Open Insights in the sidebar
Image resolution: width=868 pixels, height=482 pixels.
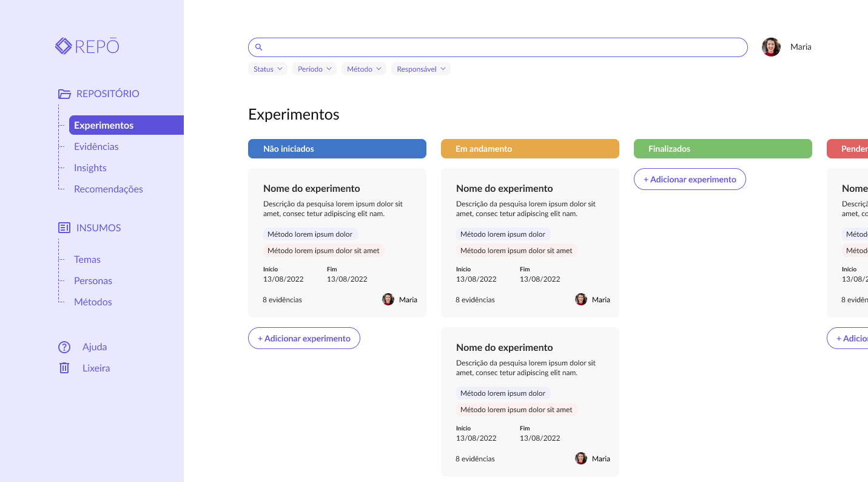[x=90, y=168]
